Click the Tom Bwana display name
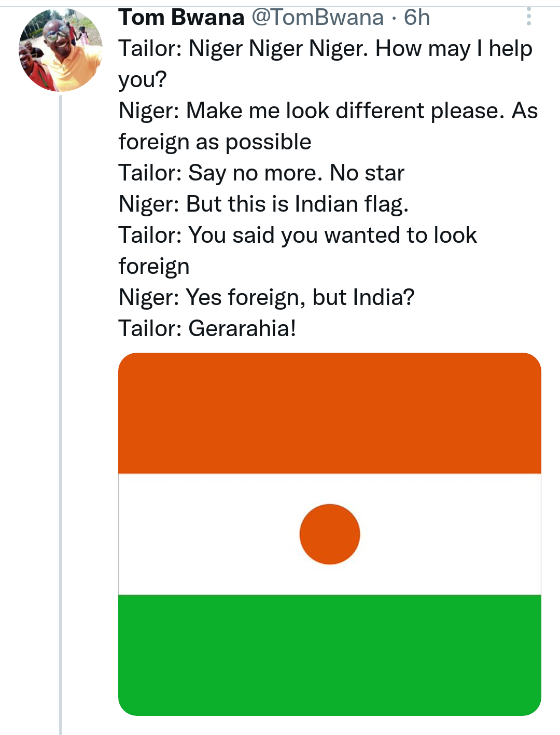 click(181, 18)
